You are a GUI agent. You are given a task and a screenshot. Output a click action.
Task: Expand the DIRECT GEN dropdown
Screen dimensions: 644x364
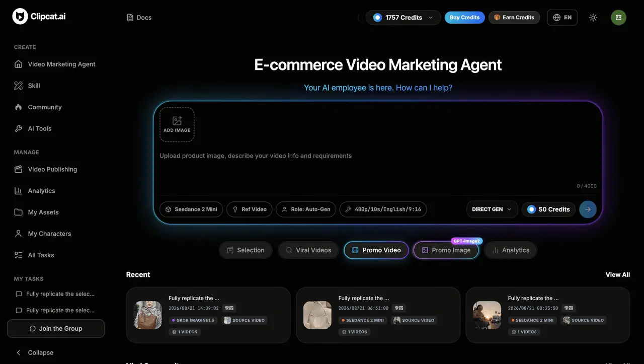[x=492, y=209]
